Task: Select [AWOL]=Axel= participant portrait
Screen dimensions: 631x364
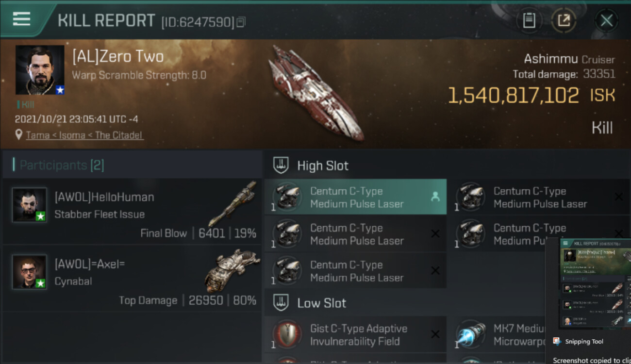Action: (x=29, y=272)
